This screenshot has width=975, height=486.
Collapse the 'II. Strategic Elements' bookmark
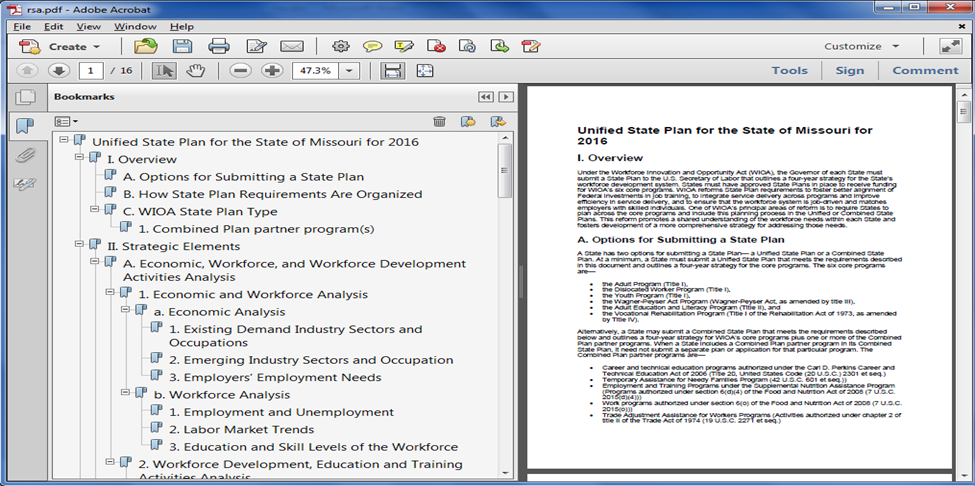pyautogui.click(x=78, y=246)
